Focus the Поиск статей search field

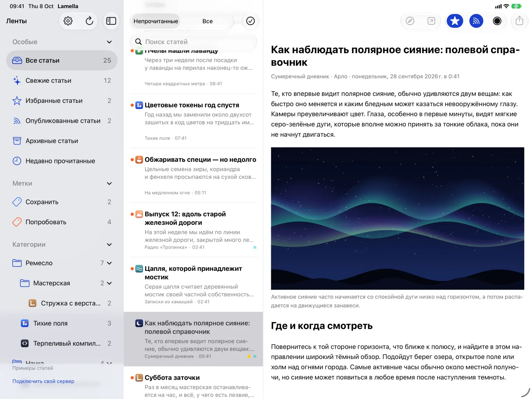point(193,42)
